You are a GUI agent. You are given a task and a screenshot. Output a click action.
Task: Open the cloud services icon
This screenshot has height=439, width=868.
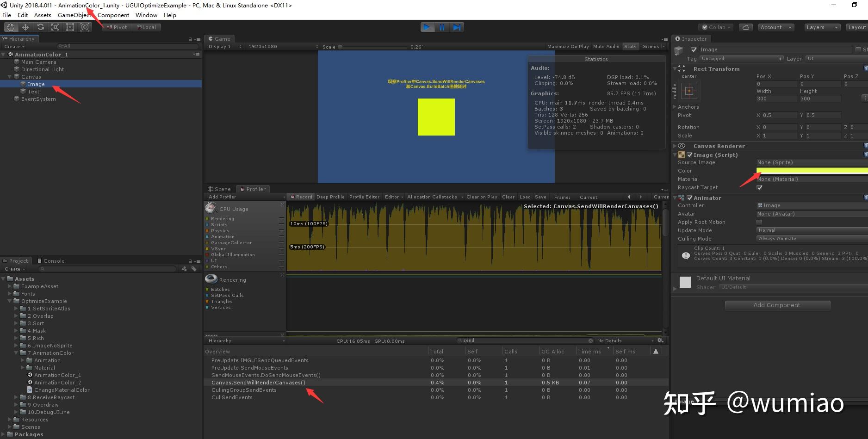pos(745,27)
